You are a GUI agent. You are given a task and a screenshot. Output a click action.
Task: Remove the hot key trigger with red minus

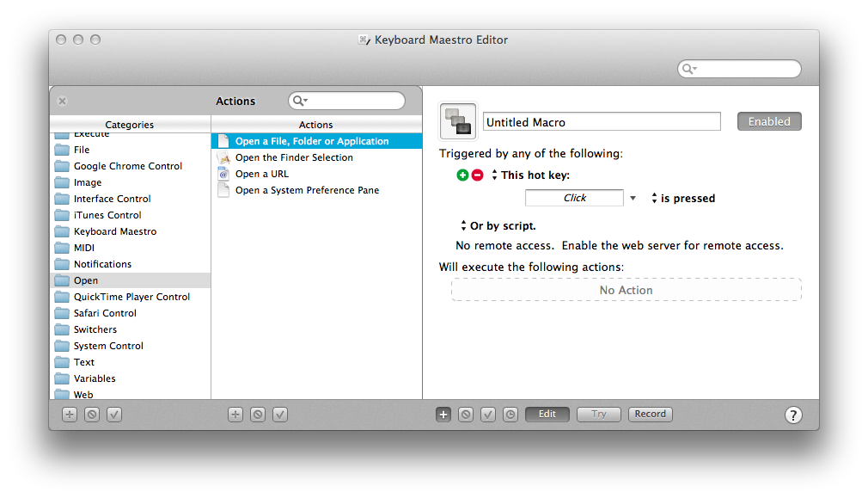pyautogui.click(x=477, y=175)
